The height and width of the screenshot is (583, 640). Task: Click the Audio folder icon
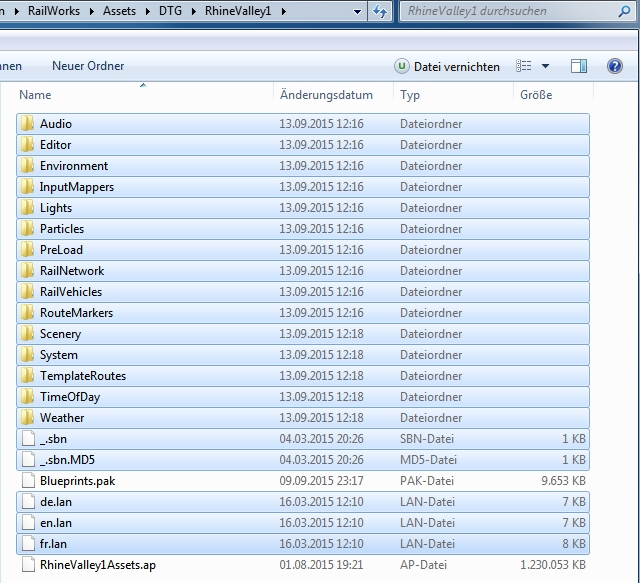point(27,123)
